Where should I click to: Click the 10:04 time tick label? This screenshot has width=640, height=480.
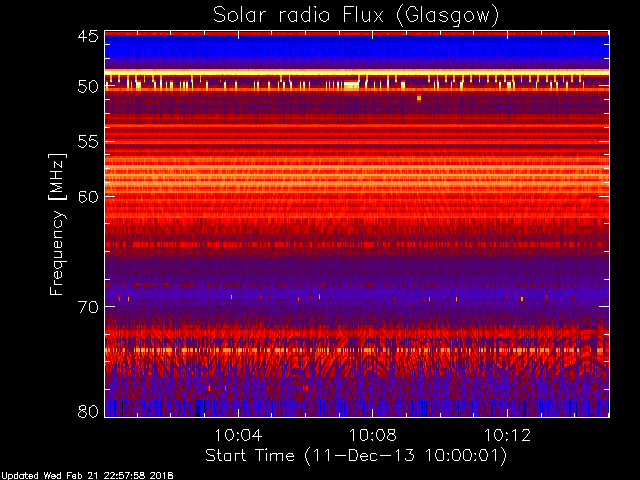pyautogui.click(x=238, y=435)
